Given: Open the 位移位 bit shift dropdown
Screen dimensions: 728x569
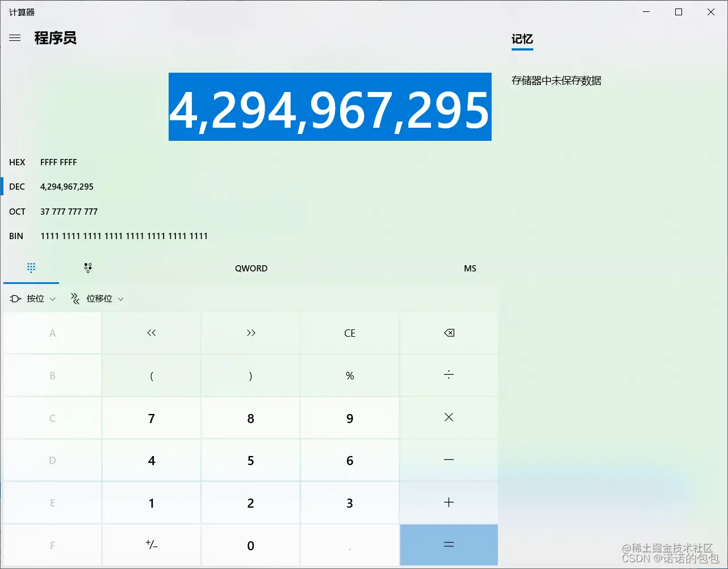Looking at the screenshot, I should coord(97,299).
